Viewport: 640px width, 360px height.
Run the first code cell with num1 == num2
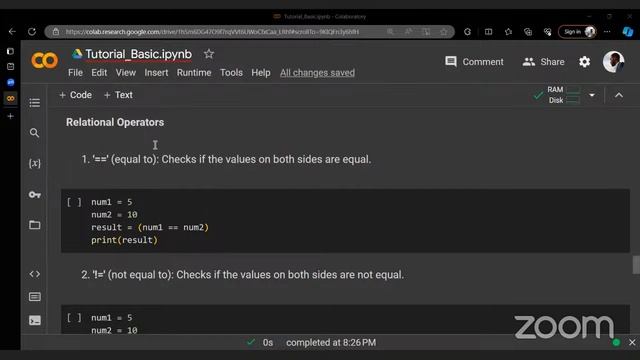pos(74,202)
